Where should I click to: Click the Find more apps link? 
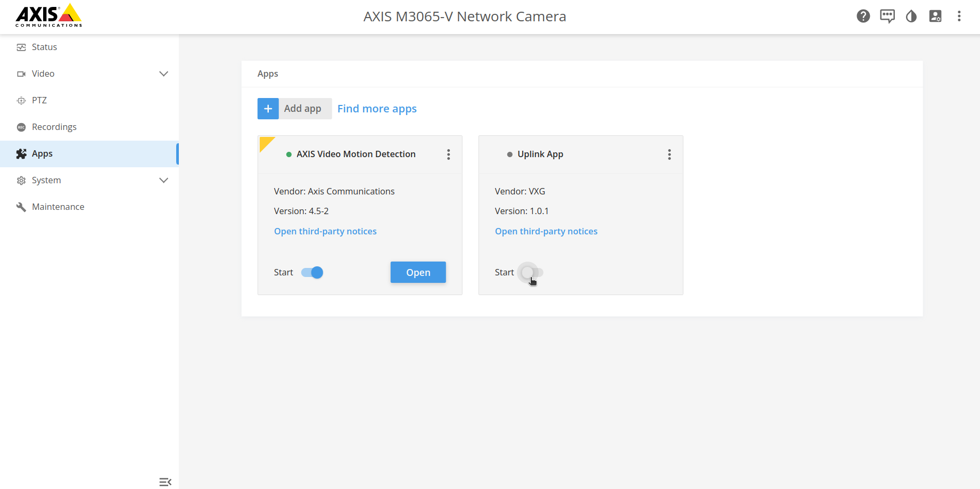click(377, 109)
